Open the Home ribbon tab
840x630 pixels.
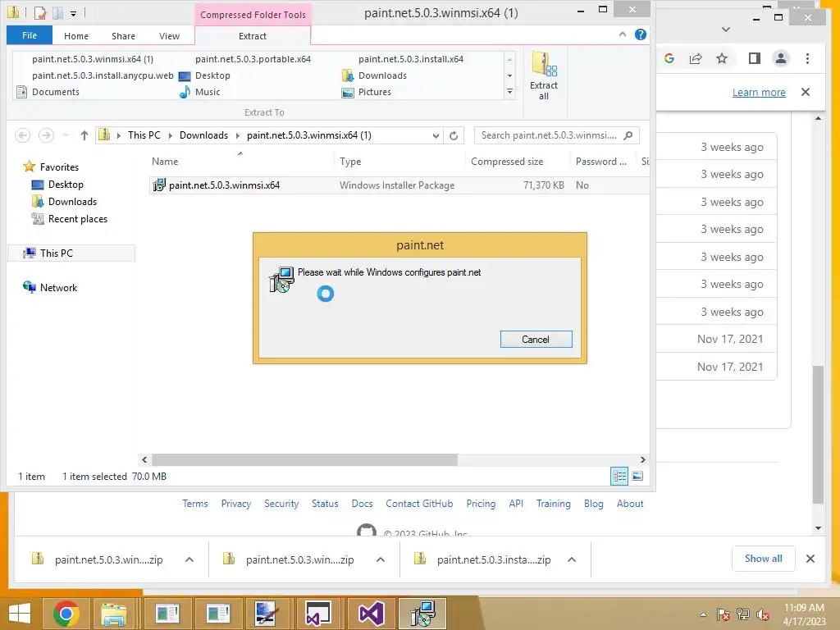click(x=76, y=36)
